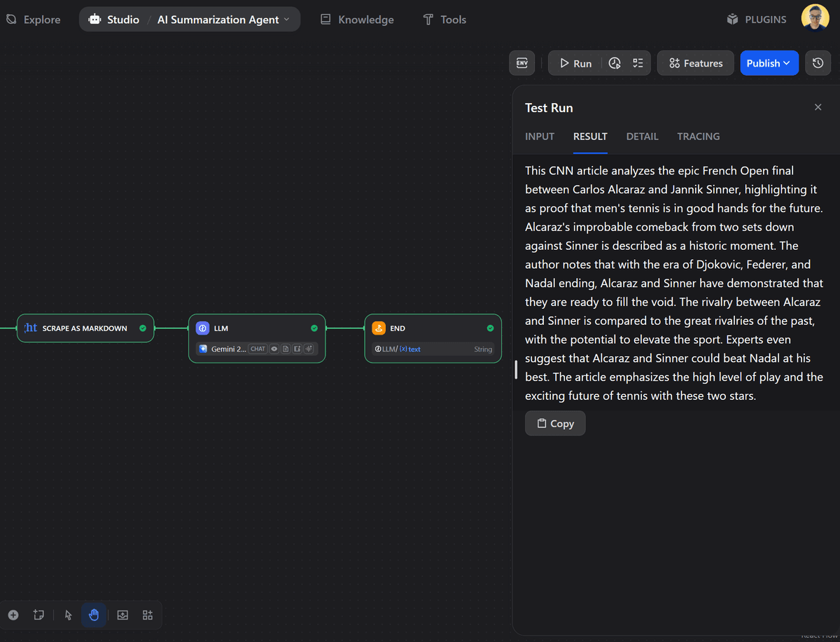This screenshot has width=840, height=642.
Task: Open the PLUGINS panel
Action: (756, 19)
